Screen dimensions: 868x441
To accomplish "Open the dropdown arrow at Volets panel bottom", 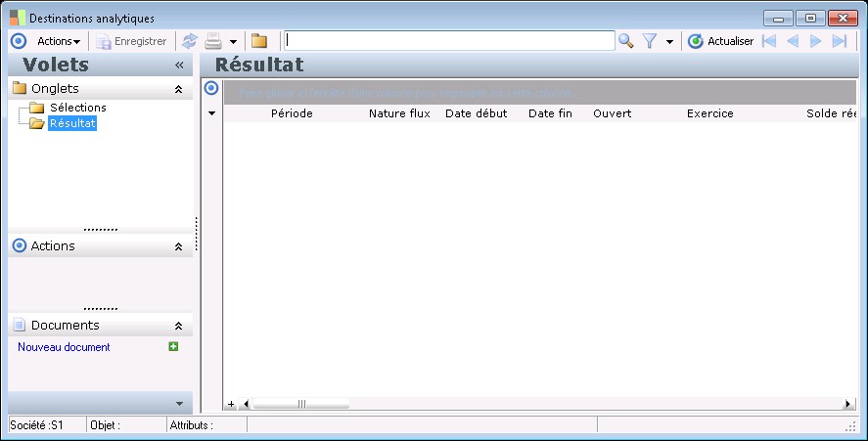I will (x=179, y=404).
